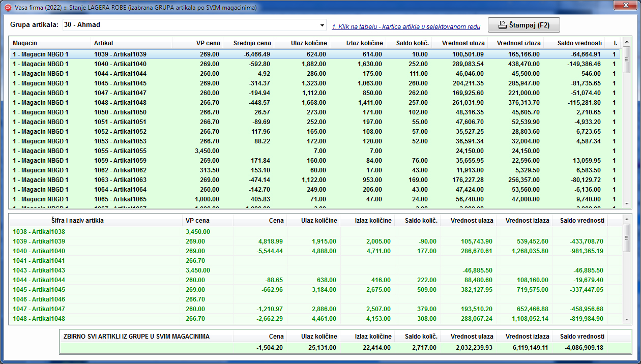The width and height of the screenshot is (641, 364).
Task: Click the top table's scrollbar down arrow
Action: click(x=627, y=204)
